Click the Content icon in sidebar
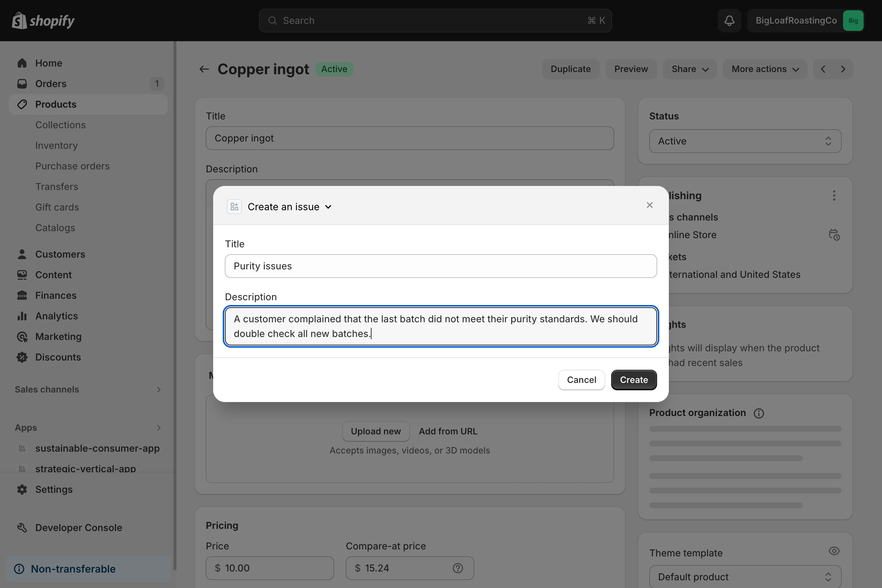882x588 pixels. [22, 275]
